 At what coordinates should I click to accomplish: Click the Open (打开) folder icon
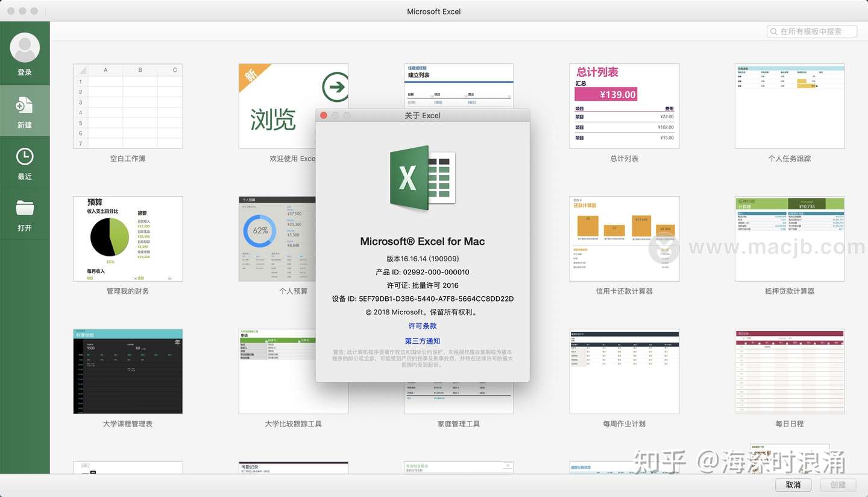(25, 208)
